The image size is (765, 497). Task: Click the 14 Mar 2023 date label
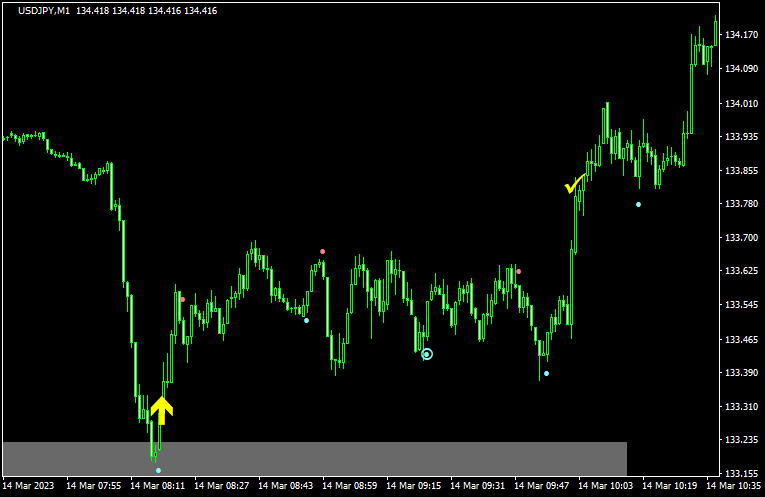click(x=28, y=487)
